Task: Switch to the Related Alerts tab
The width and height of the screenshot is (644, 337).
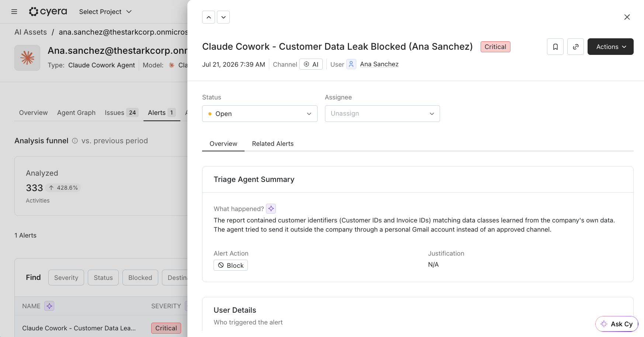Action: click(273, 144)
